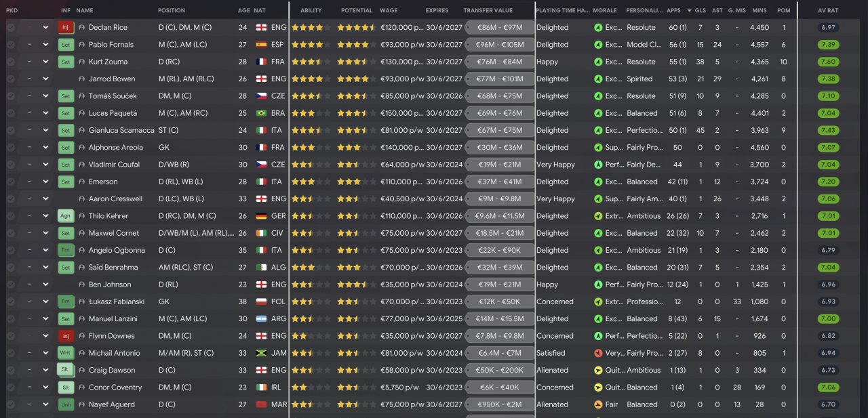Click Declan Rice's red Inj status icon

pyautogui.click(x=65, y=28)
